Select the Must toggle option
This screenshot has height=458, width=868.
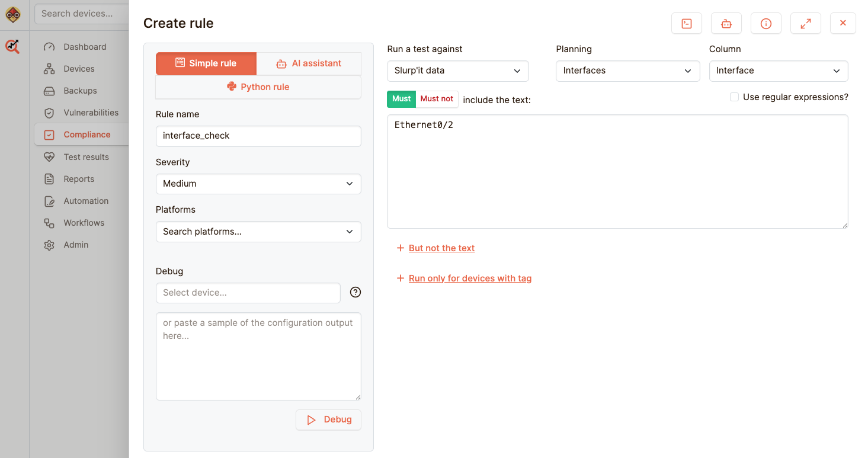401,99
